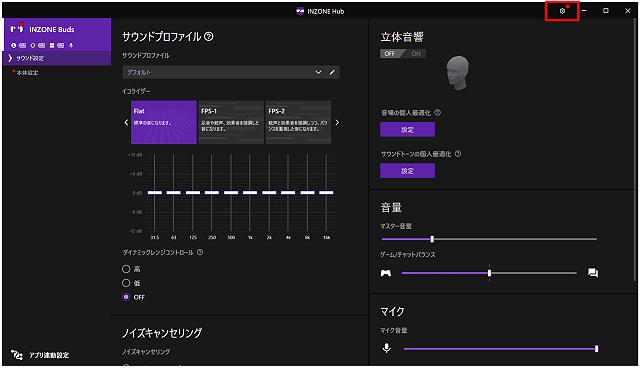Click the イコライザー label
The height and width of the screenshot is (368, 640).
tap(136, 91)
